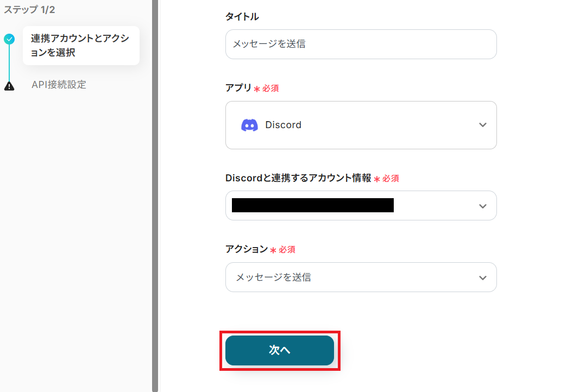Click the アクション field label
Image resolution: width=573 pixels, height=392 pixels.
(247, 249)
